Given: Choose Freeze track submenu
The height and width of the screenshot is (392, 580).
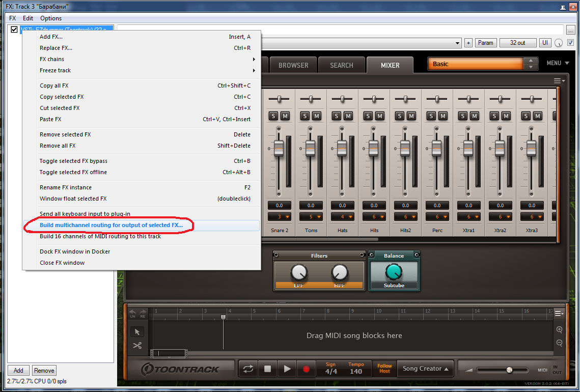Looking at the screenshot, I should click(141, 70).
